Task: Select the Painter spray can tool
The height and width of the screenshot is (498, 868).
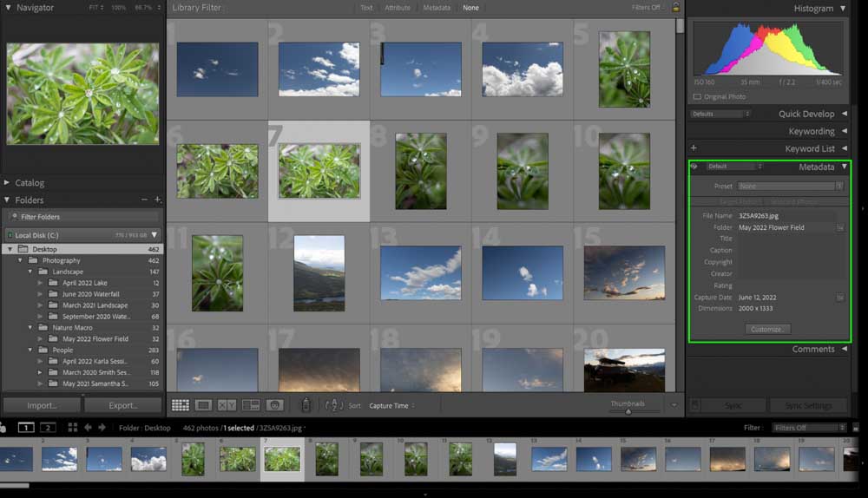Action: click(x=306, y=405)
